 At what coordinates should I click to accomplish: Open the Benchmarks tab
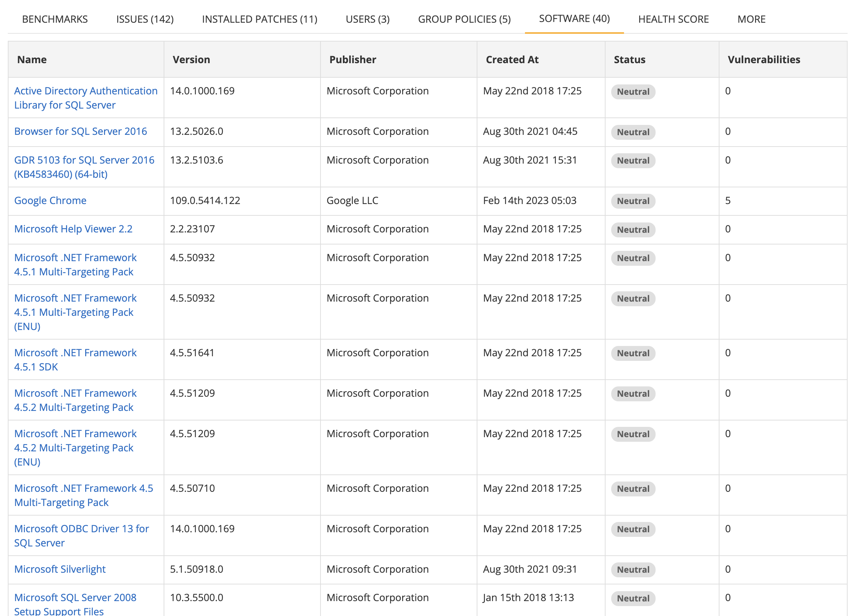click(x=55, y=19)
